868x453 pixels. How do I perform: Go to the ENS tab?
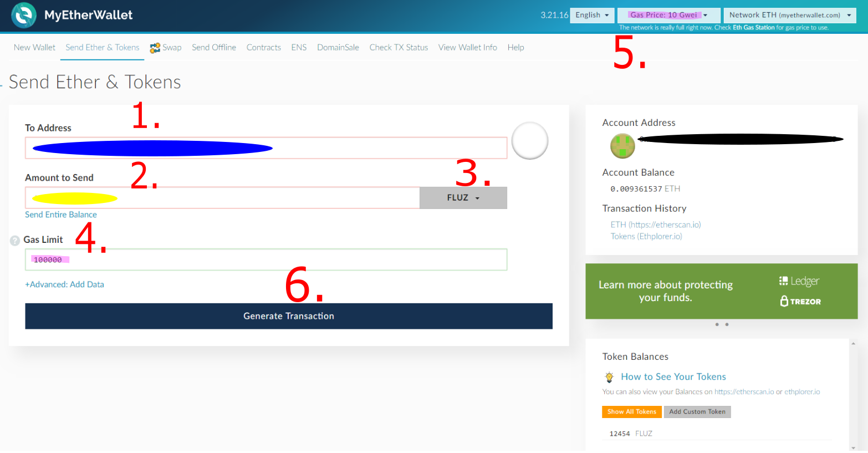pyautogui.click(x=299, y=48)
